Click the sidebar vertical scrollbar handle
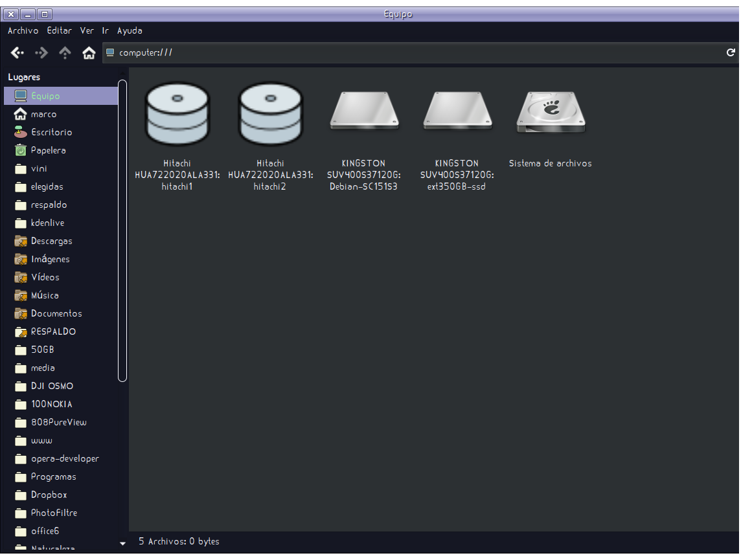The image size is (752, 560). pyautogui.click(x=122, y=230)
